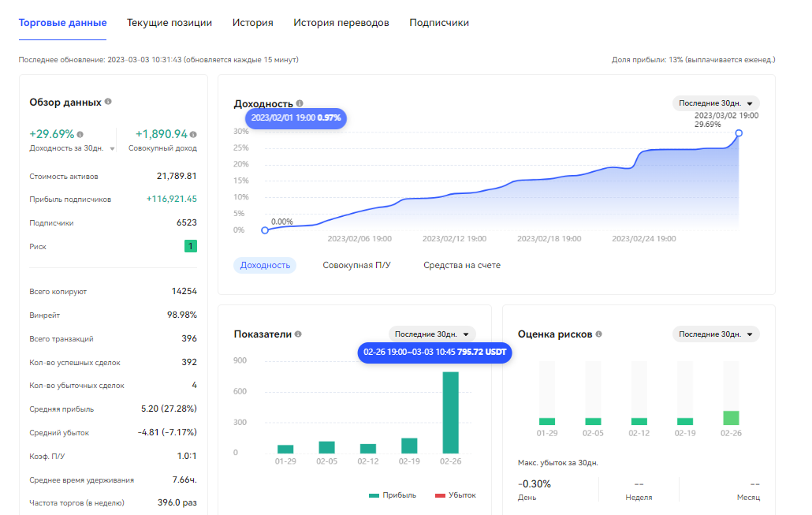
Task: Click the -0.30% День max loss value
Action: (x=535, y=484)
